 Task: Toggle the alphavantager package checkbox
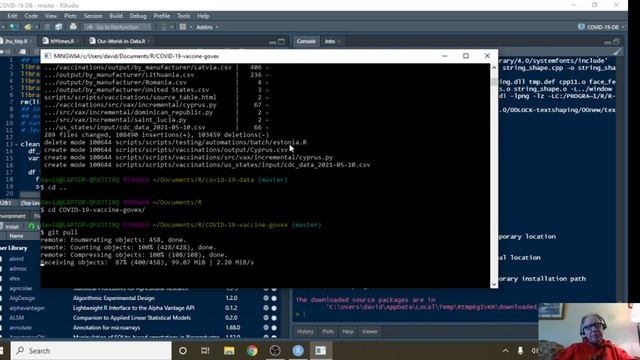click(2, 308)
